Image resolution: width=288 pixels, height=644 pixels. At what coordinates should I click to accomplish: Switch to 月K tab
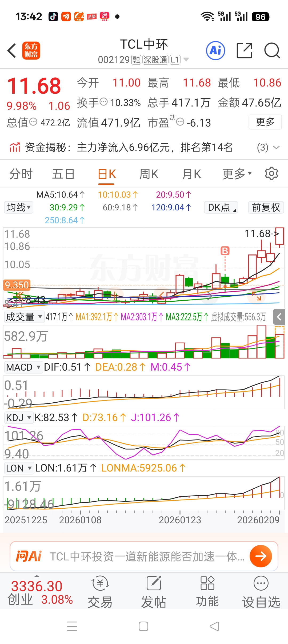pos(191,174)
